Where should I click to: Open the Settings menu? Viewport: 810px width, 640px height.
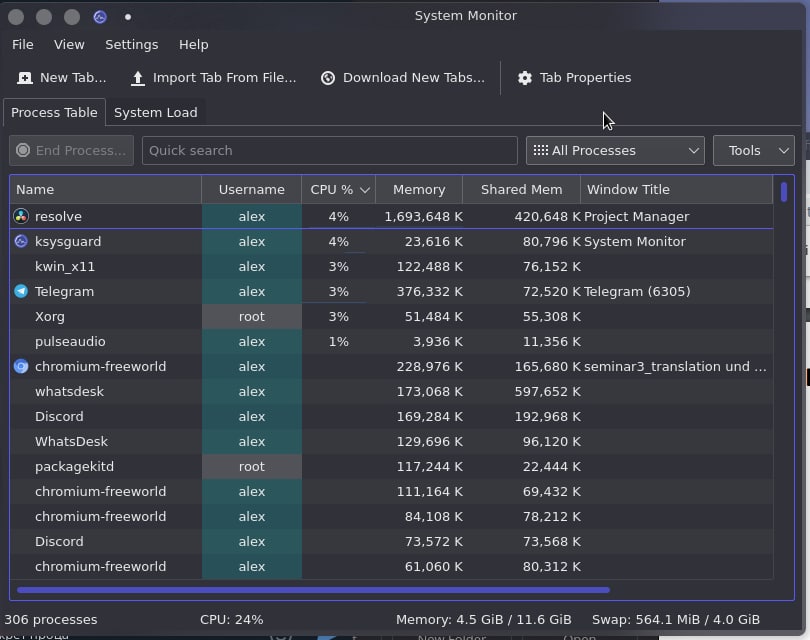point(131,44)
